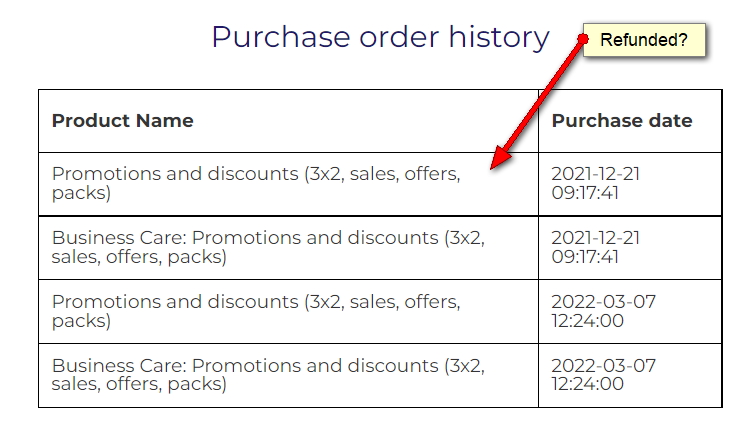Viewport: 743px width, 424px height.
Task: Click the date in the second order row
Action: click(596, 247)
